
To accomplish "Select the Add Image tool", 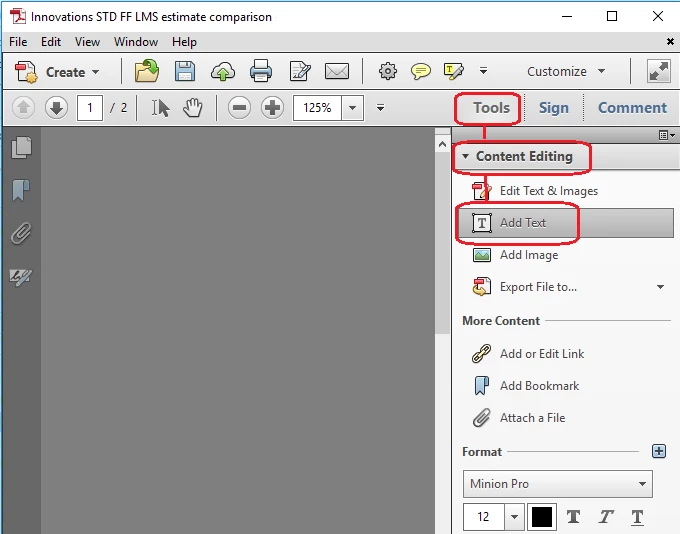I will [516, 255].
